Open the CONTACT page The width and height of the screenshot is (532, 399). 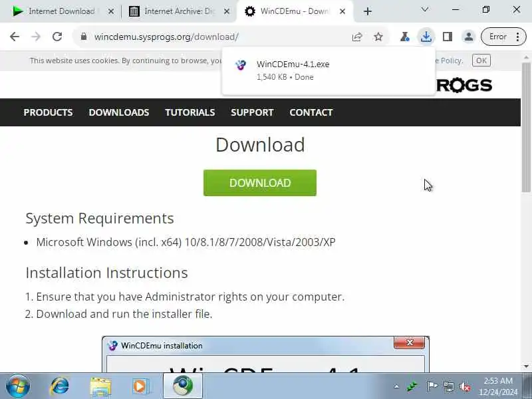point(311,112)
